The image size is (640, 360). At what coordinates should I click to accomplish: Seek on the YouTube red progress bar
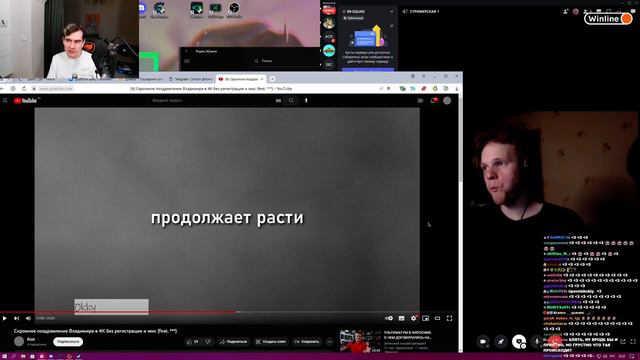click(118, 312)
